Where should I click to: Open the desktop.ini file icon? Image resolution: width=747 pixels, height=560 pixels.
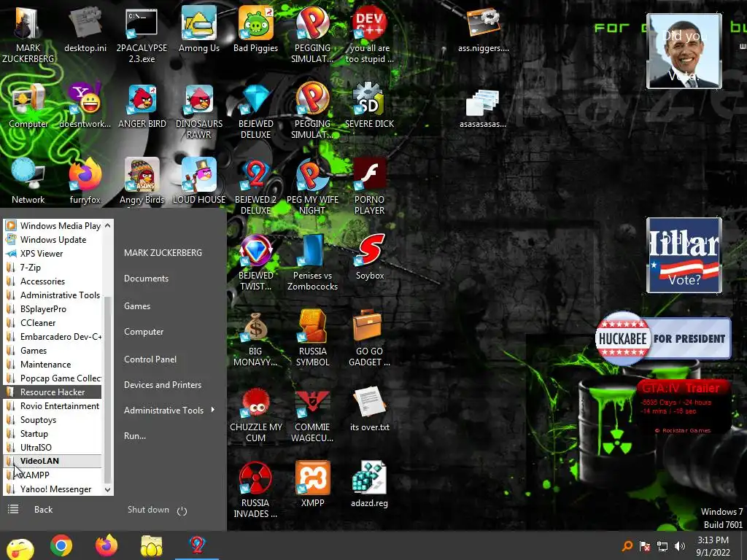(x=85, y=29)
